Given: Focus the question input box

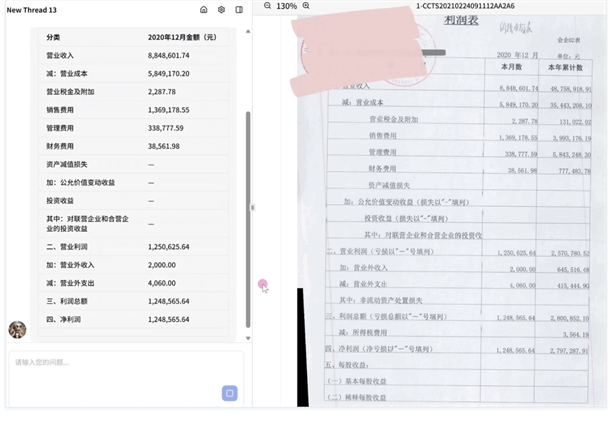Looking at the screenshot, I should click(x=126, y=379).
